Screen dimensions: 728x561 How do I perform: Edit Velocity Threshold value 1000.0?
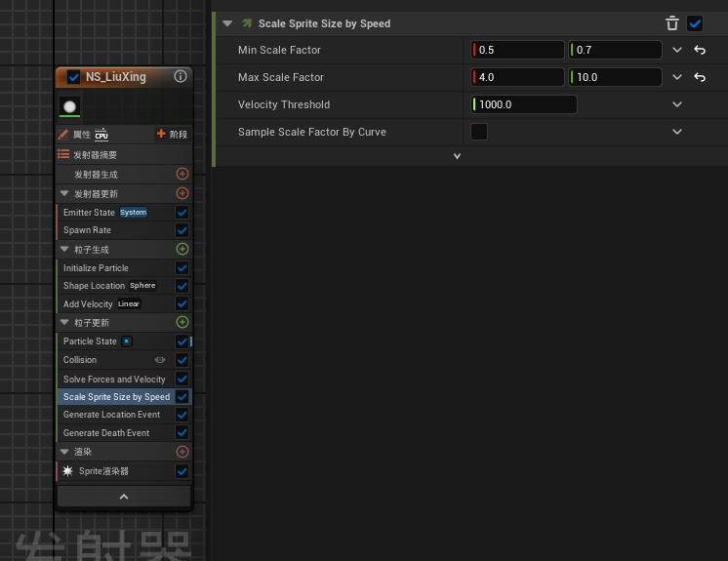point(524,104)
